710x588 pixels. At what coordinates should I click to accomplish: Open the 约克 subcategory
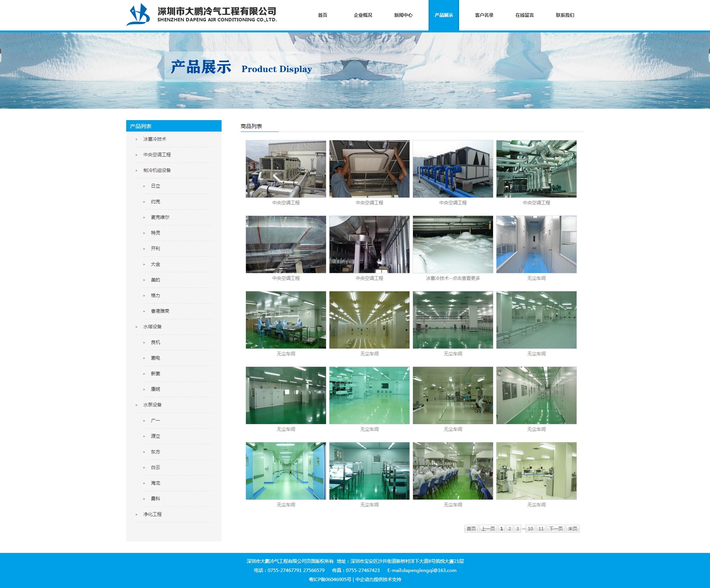point(156,202)
